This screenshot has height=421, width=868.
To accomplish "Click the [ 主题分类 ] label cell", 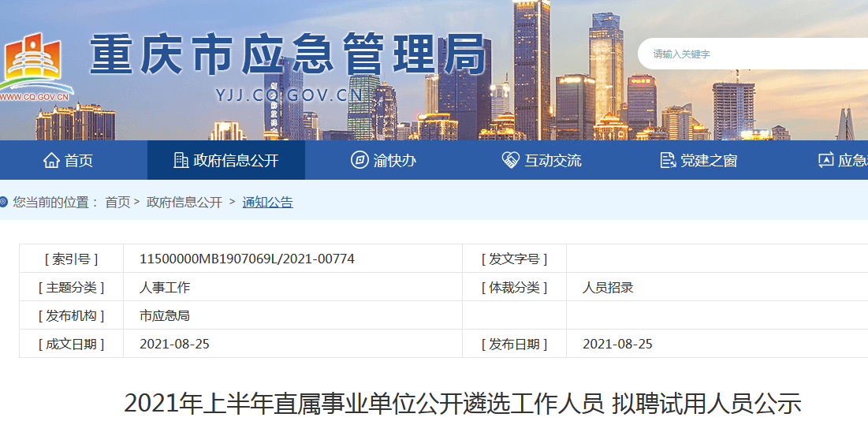I will point(72,287).
